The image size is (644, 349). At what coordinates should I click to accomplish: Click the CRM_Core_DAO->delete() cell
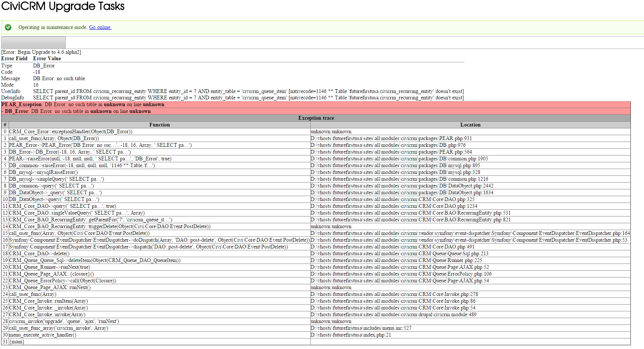click(159, 254)
